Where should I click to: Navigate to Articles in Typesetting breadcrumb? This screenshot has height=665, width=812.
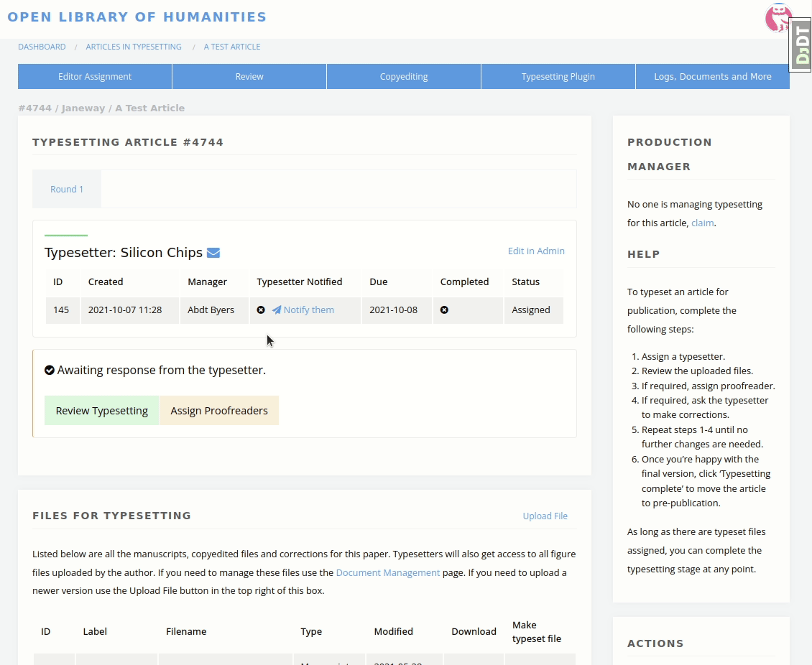(134, 47)
